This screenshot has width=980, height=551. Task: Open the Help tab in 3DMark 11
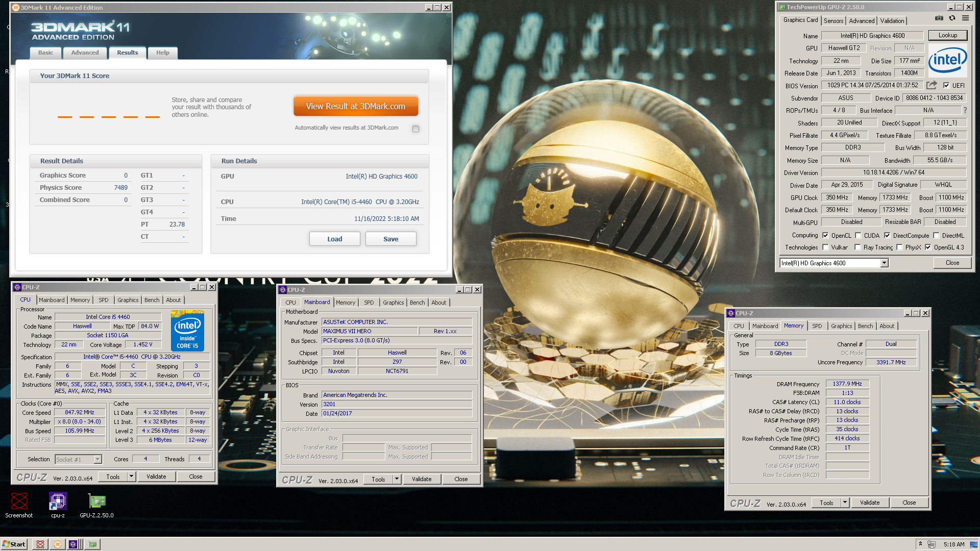pyautogui.click(x=162, y=53)
